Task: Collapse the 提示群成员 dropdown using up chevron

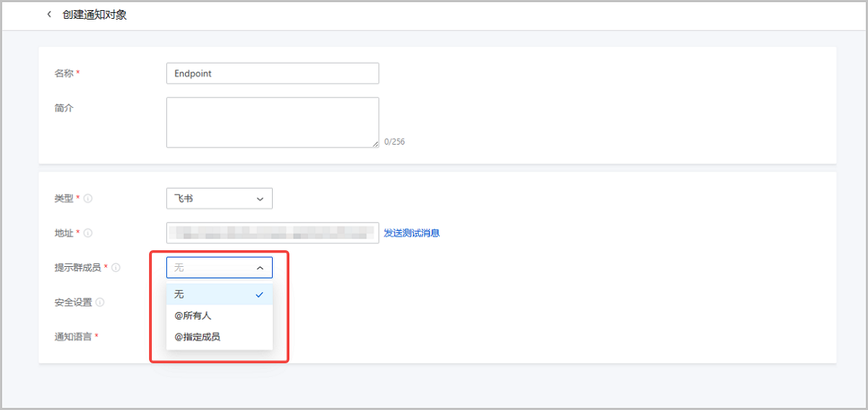Action: point(260,268)
